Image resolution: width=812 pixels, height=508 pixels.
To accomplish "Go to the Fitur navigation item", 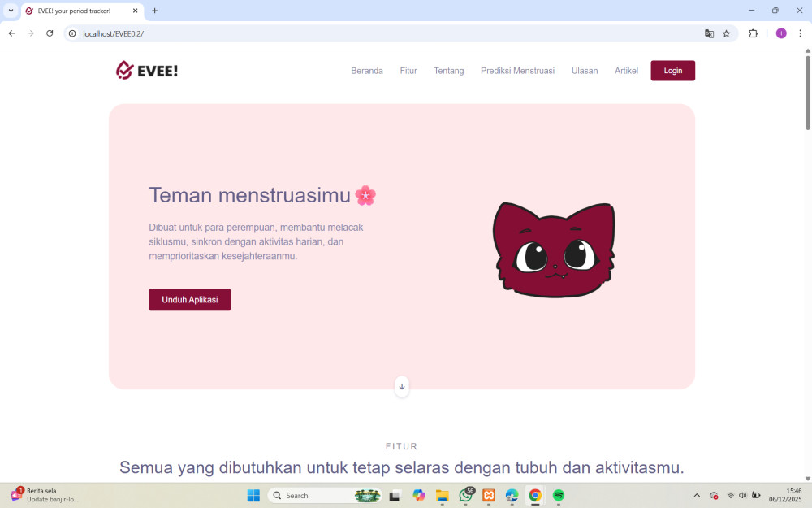I will tap(408, 71).
